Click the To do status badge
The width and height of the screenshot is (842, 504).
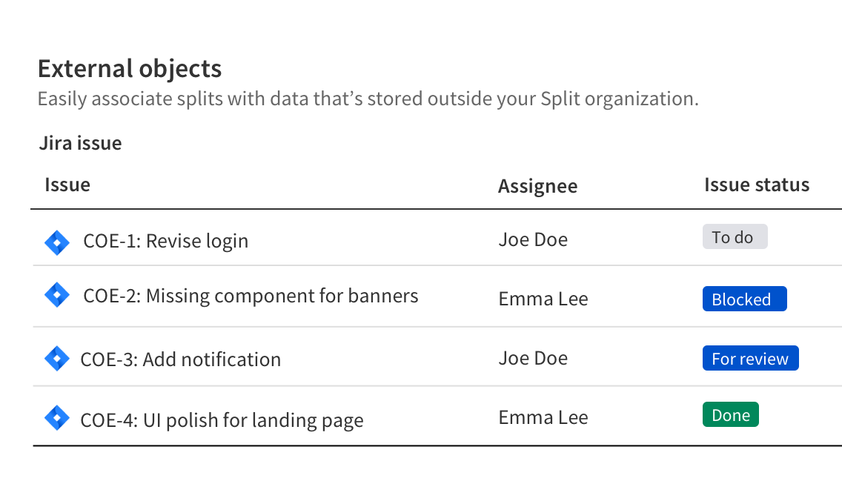click(x=735, y=236)
